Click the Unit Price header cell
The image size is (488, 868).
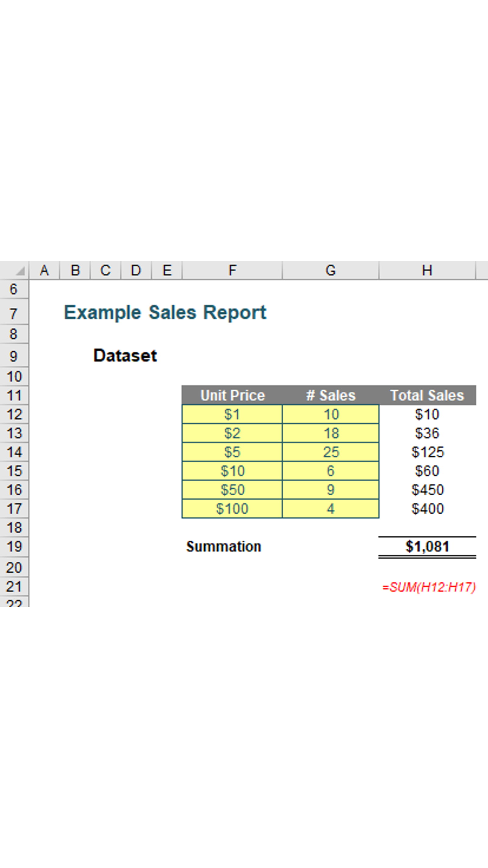(x=232, y=395)
